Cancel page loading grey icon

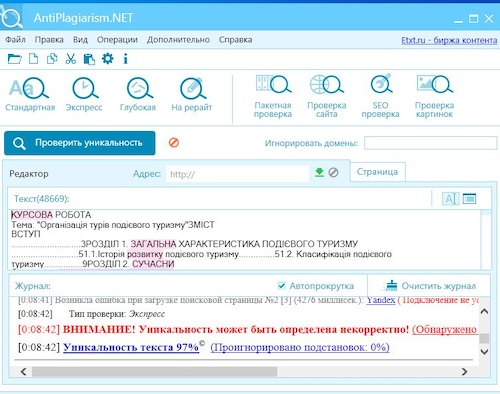pos(333,172)
